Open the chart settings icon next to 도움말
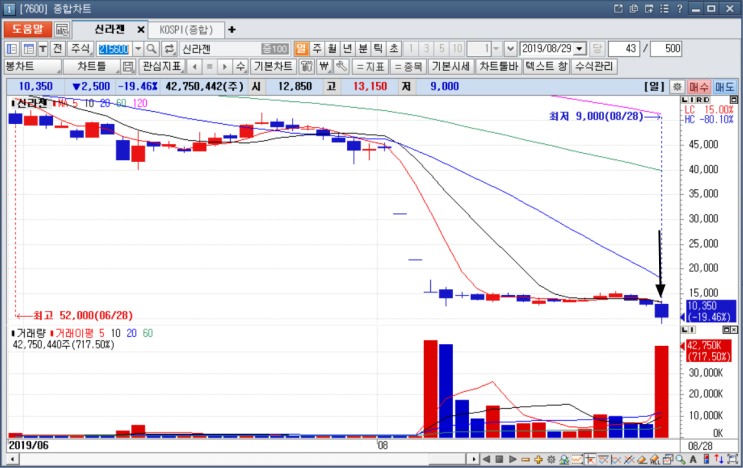743x468 pixels. point(62,29)
